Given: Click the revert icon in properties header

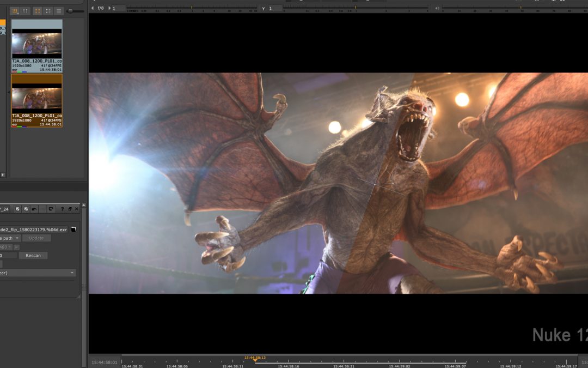Looking at the screenshot, I should coord(51,209).
